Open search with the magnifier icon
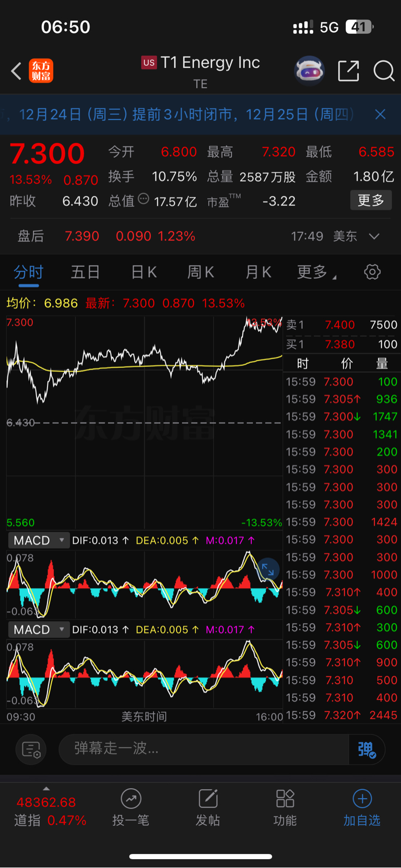Image resolution: width=401 pixels, height=868 pixels. (384, 71)
